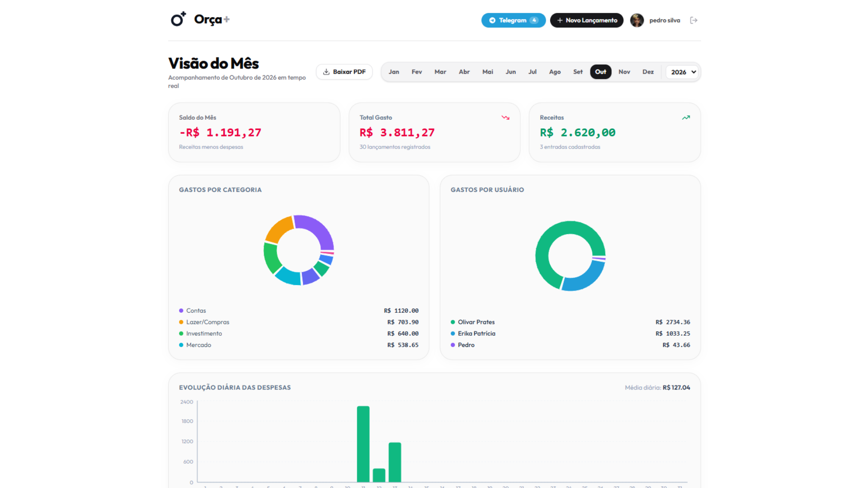Select the Mai month tab
Image resolution: width=868 pixels, height=488 pixels.
point(488,72)
